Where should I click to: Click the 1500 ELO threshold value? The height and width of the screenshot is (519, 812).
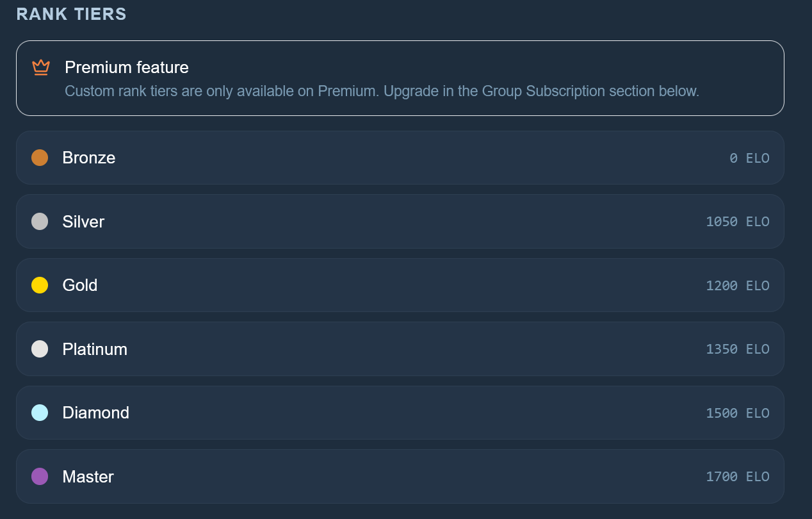coord(738,413)
